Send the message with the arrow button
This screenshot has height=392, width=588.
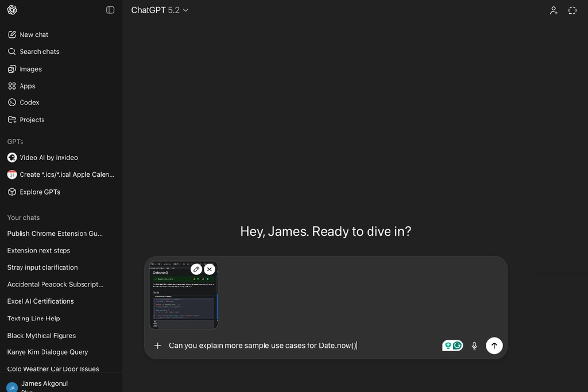494,346
